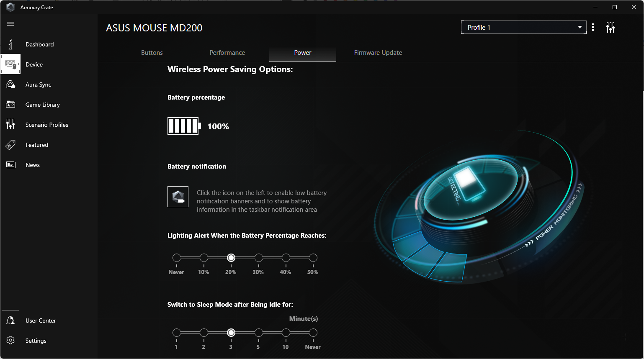The width and height of the screenshot is (644, 359).
Task: Open News label in sidebar
Action: [x=33, y=165]
